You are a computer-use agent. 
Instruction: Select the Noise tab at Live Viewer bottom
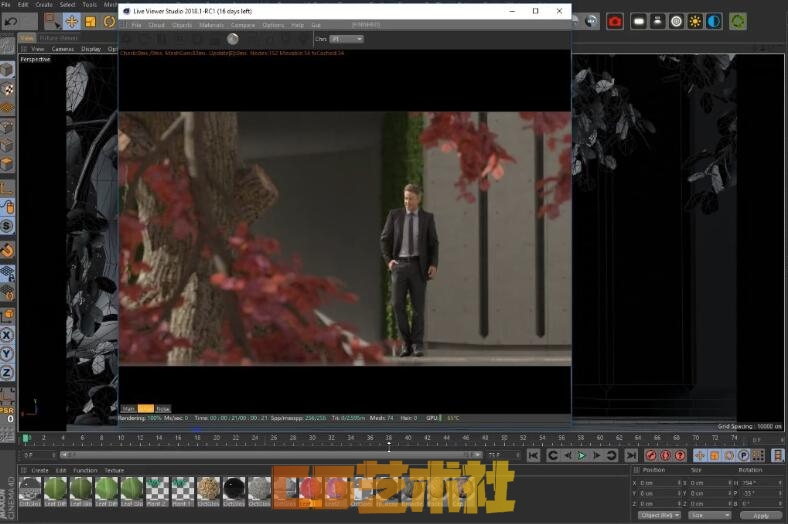click(163, 409)
